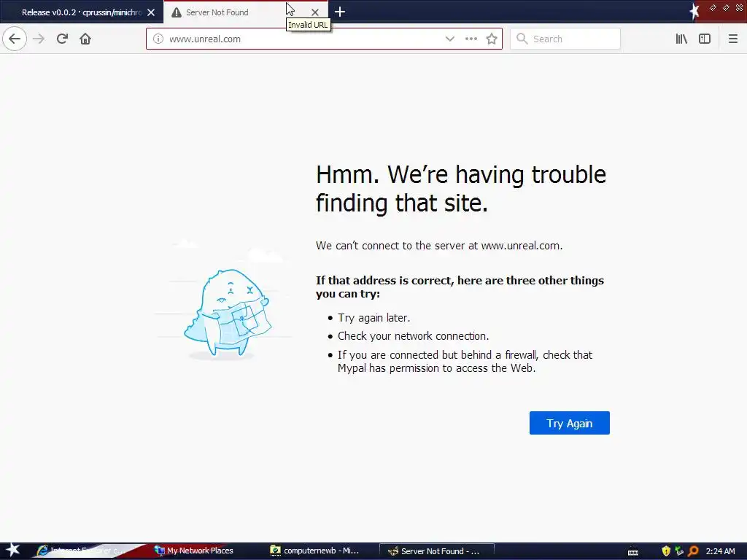Toggle the sidebar view
This screenshot has width=747, height=560.
705,39
